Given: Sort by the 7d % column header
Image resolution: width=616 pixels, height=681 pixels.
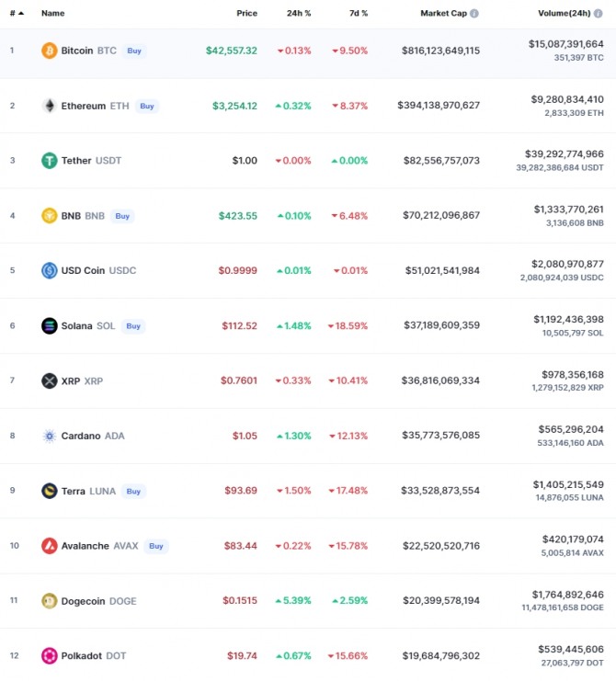Looking at the screenshot, I should [359, 14].
